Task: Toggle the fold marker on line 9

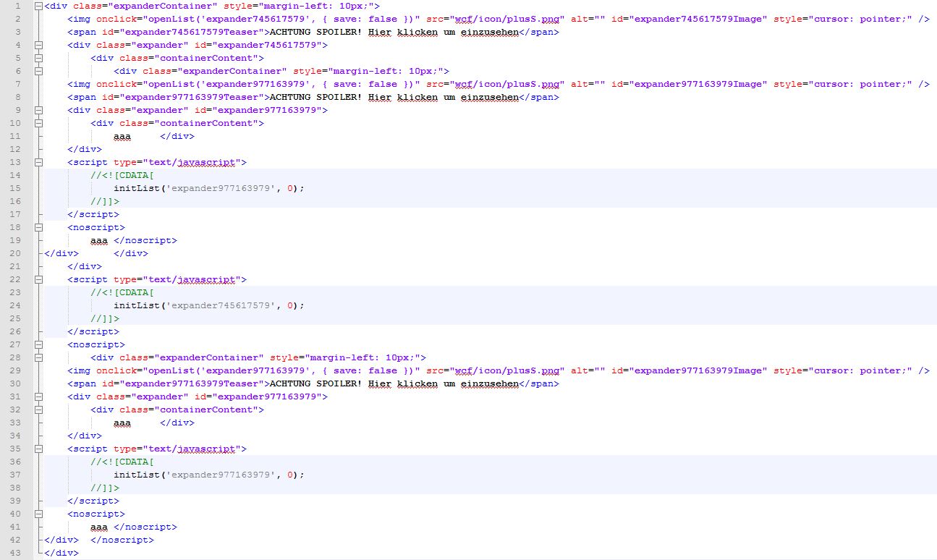Action: 38,110
